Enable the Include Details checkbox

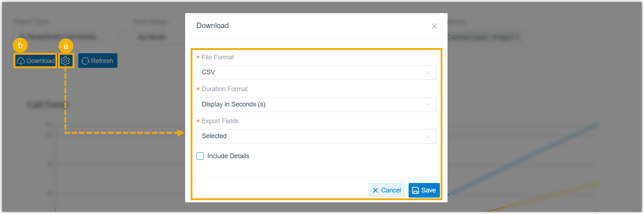[x=200, y=156]
